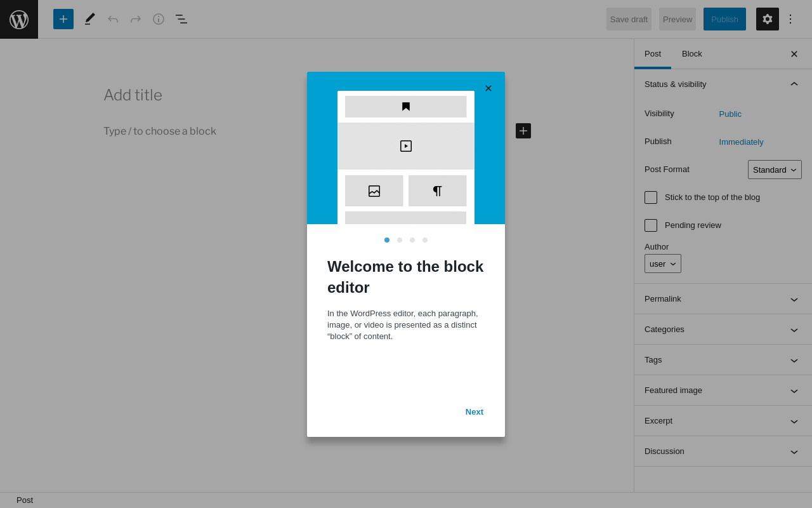Jump to fourth page dot of welcome guide
The image size is (812, 508).
(425, 240)
